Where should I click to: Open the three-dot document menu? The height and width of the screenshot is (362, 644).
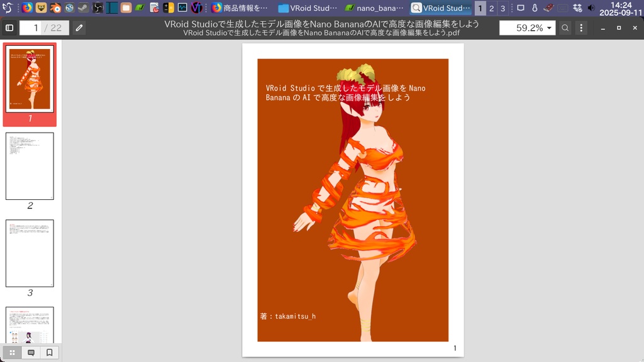[581, 28]
